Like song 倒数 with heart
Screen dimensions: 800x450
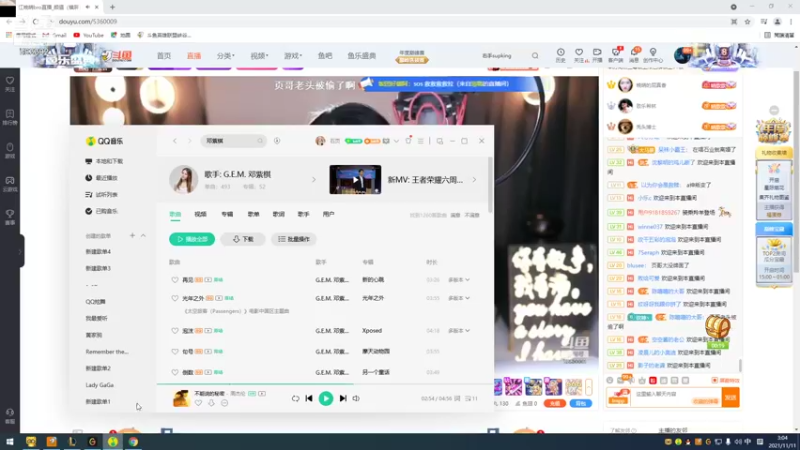[175, 372]
